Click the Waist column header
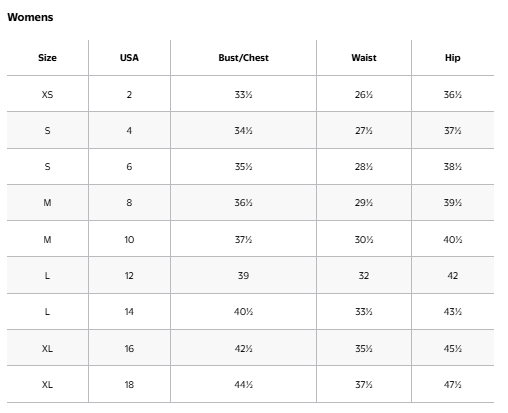Image resolution: width=508 pixels, height=413 pixels. click(x=364, y=58)
